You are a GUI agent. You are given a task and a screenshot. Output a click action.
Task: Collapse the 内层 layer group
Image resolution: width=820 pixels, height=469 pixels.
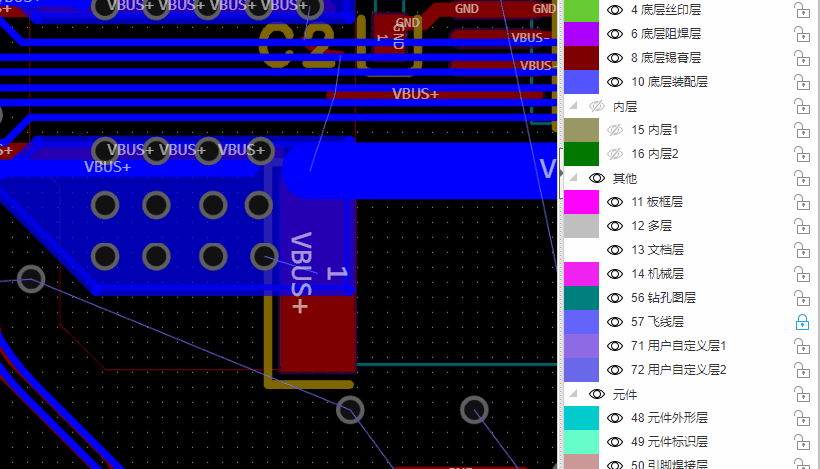[x=573, y=106]
